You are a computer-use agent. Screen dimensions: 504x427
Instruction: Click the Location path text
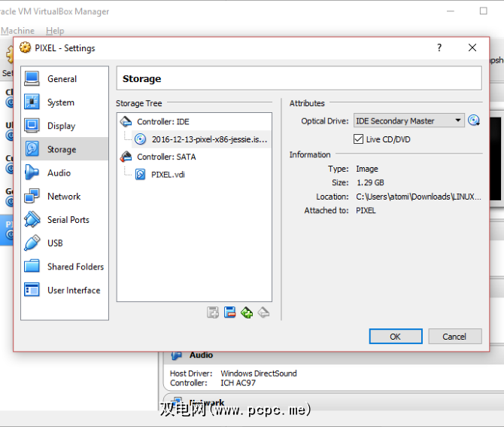point(418,197)
